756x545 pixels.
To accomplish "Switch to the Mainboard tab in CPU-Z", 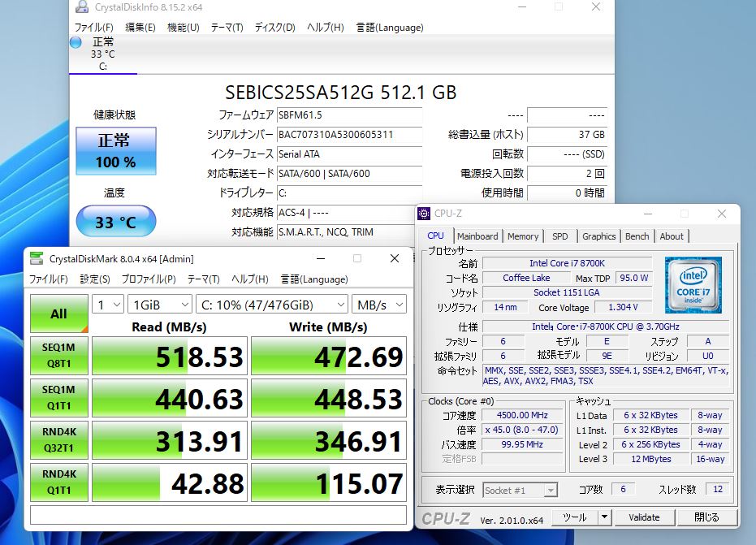I will coord(477,236).
